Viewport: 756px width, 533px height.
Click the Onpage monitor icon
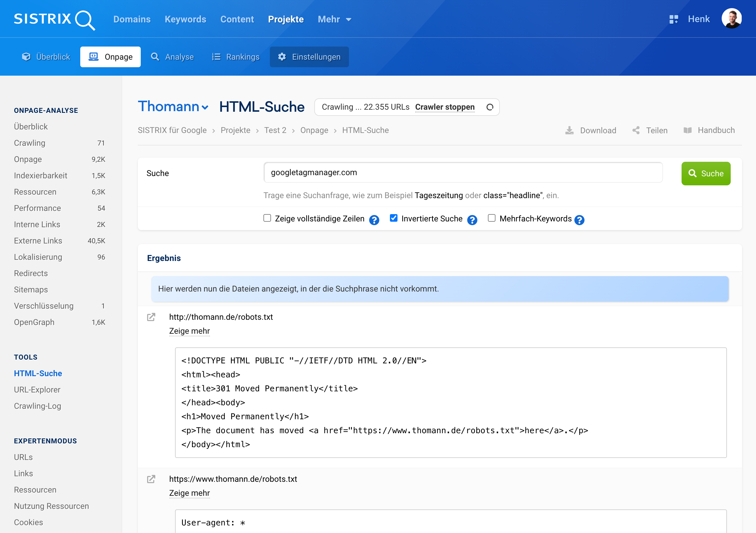click(94, 57)
